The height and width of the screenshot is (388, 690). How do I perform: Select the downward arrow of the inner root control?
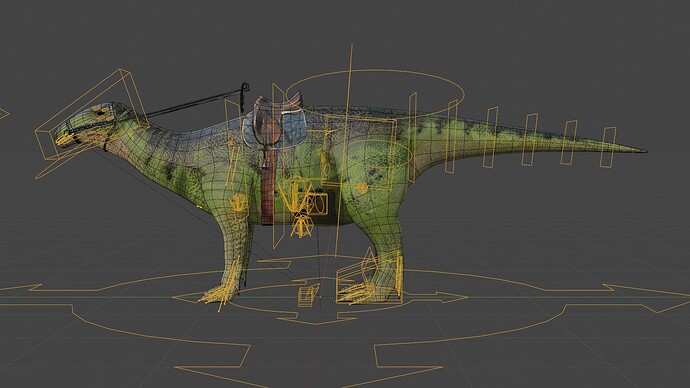pos(316,319)
